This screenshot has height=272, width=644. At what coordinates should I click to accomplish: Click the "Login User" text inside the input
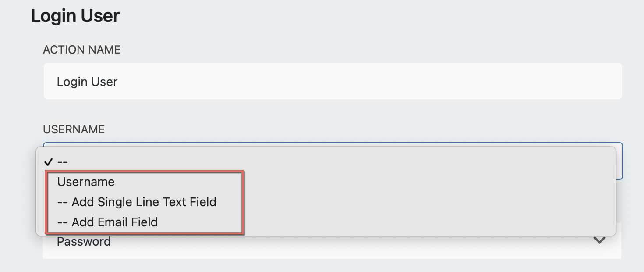[x=87, y=82]
